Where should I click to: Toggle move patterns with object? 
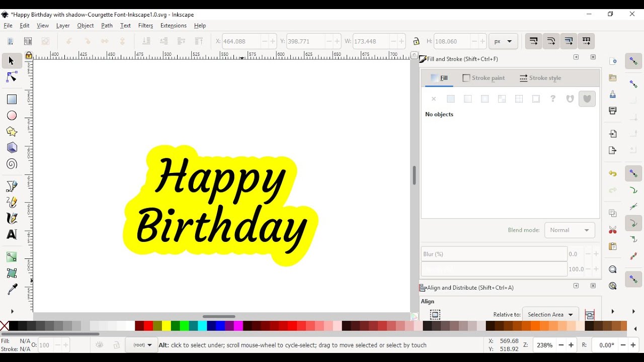pos(586,41)
